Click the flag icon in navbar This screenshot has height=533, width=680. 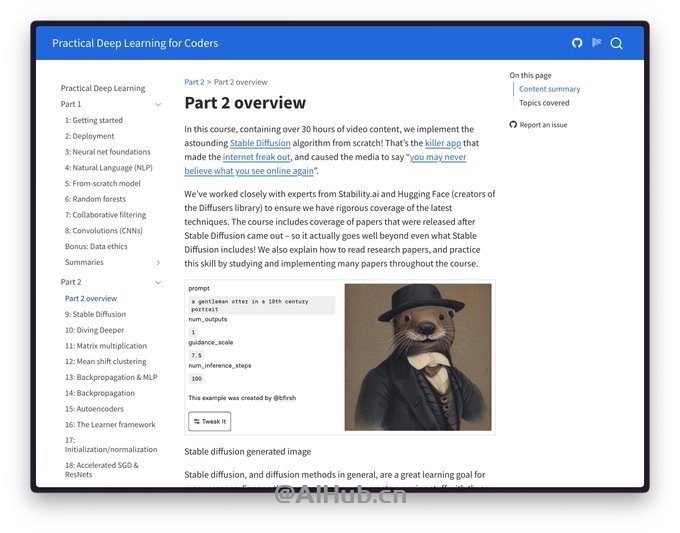point(597,43)
